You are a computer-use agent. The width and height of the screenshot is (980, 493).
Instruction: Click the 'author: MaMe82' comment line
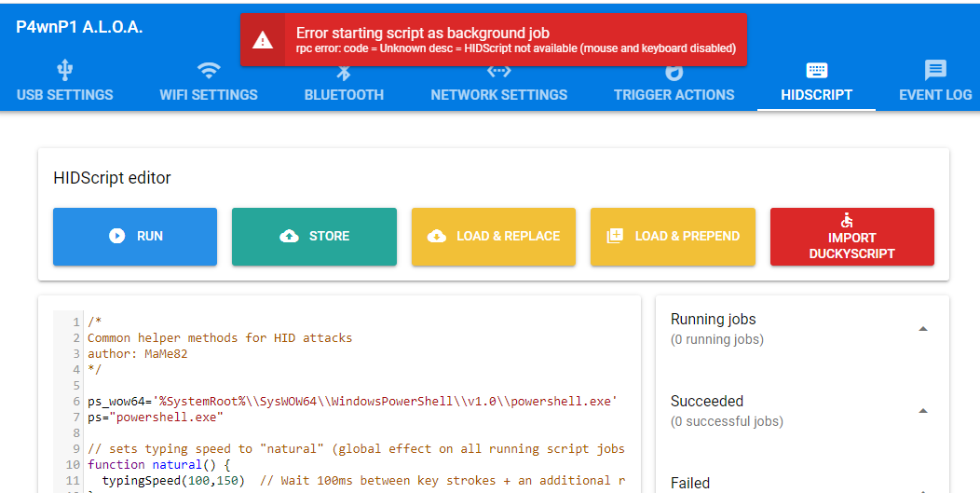tap(138, 353)
